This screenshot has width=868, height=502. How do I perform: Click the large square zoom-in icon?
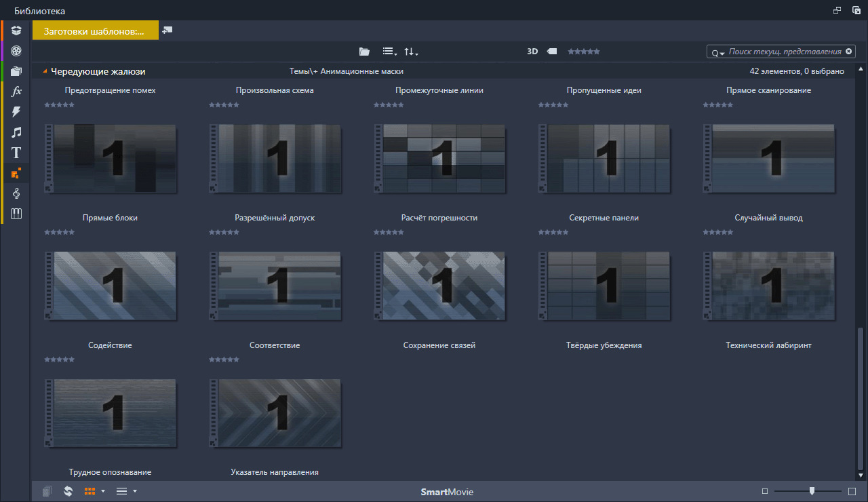852,491
